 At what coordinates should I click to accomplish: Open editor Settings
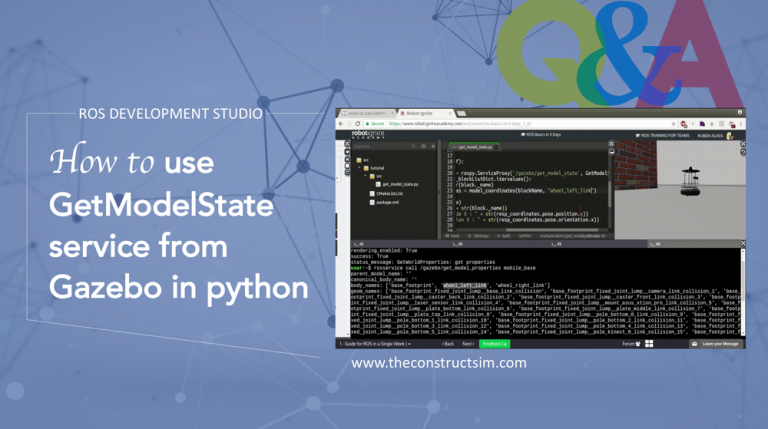click(x=479, y=236)
